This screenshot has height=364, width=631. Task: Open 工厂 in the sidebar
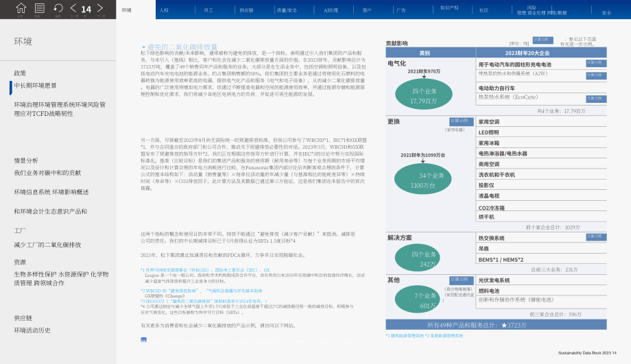[20, 230]
